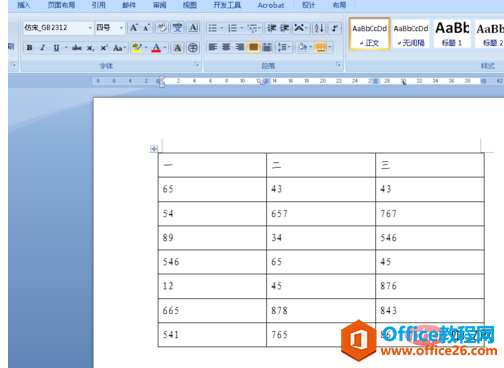Expand the highlight color arrow

point(146,48)
